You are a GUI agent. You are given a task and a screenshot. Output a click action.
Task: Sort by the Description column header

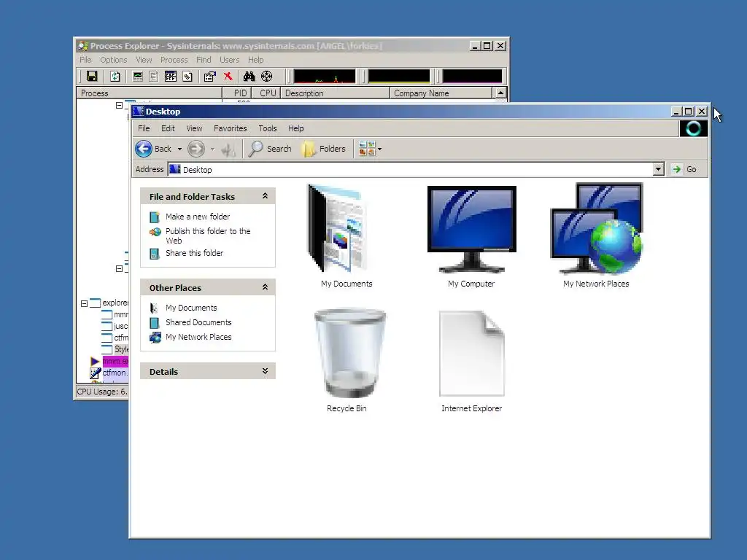click(336, 93)
